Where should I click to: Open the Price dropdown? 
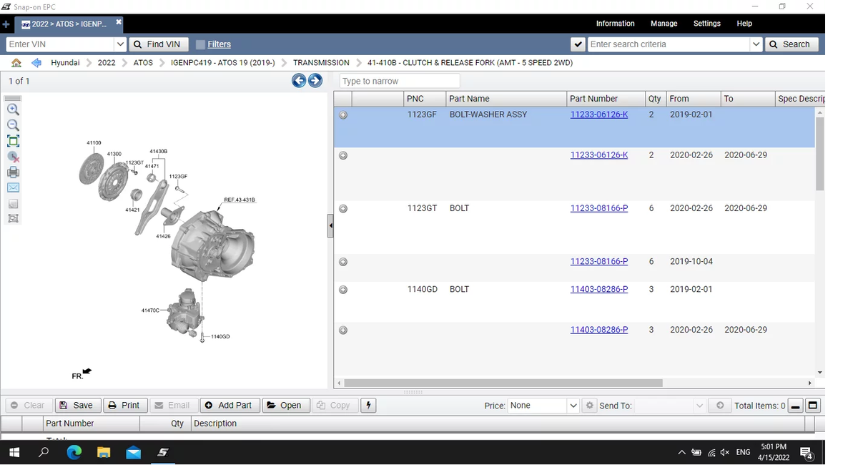[x=573, y=406]
